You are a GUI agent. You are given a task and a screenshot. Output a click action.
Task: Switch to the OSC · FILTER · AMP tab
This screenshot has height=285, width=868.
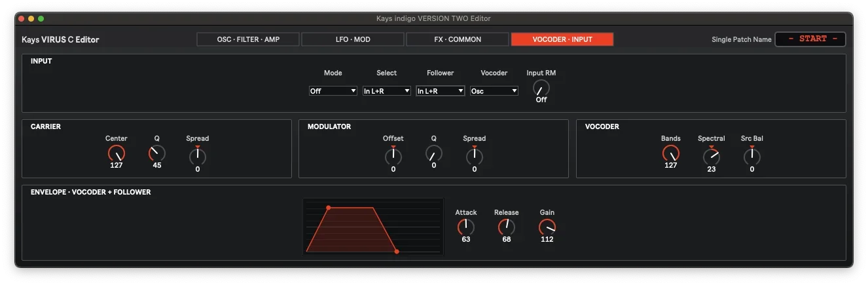point(248,39)
